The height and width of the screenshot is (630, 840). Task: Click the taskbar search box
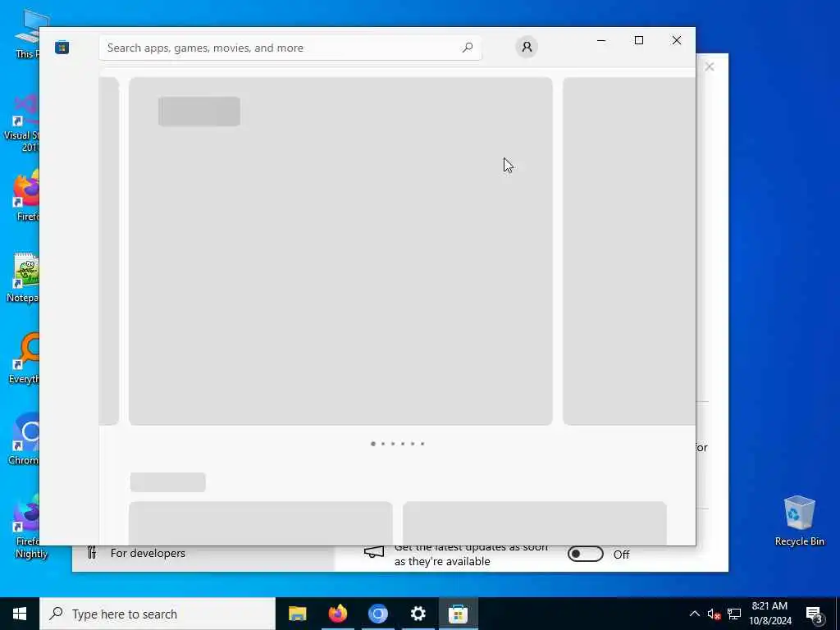point(157,614)
